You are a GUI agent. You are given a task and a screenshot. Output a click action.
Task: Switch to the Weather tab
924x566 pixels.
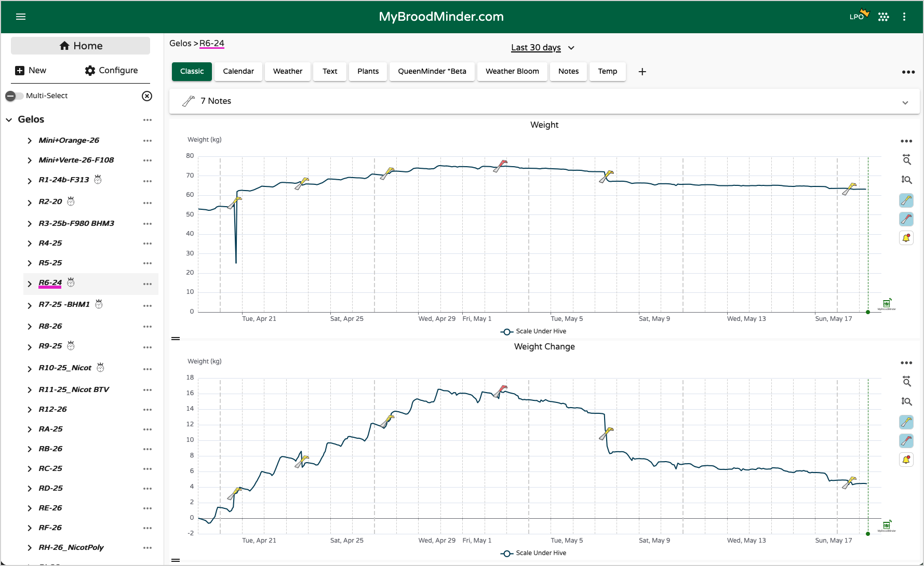(288, 72)
